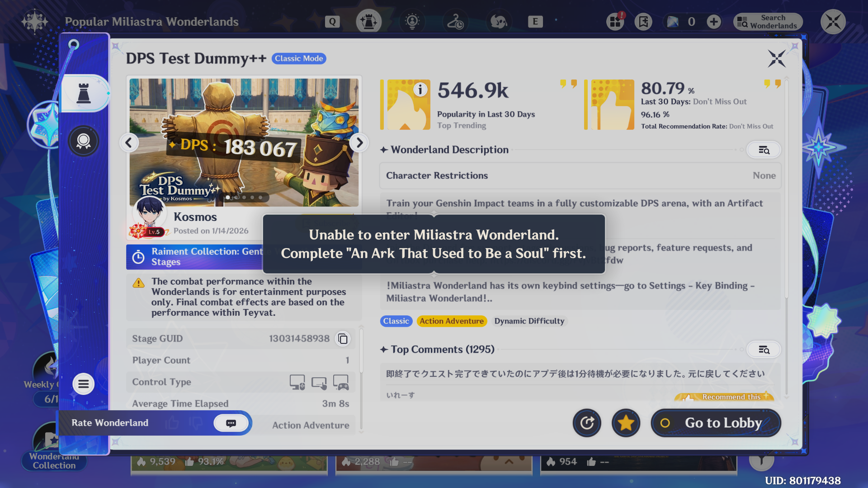The image size is (868, 488).
Task: Rate the Wonderland with thumbs up
Action: (172, 423)
